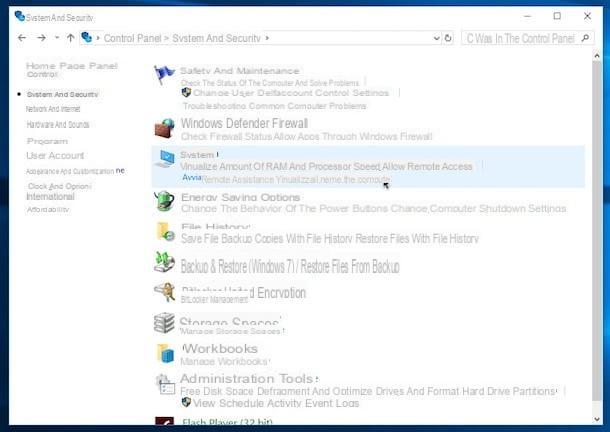Open the Windows Defender Firewall icon
610x432 pixels.
point(165,128)
